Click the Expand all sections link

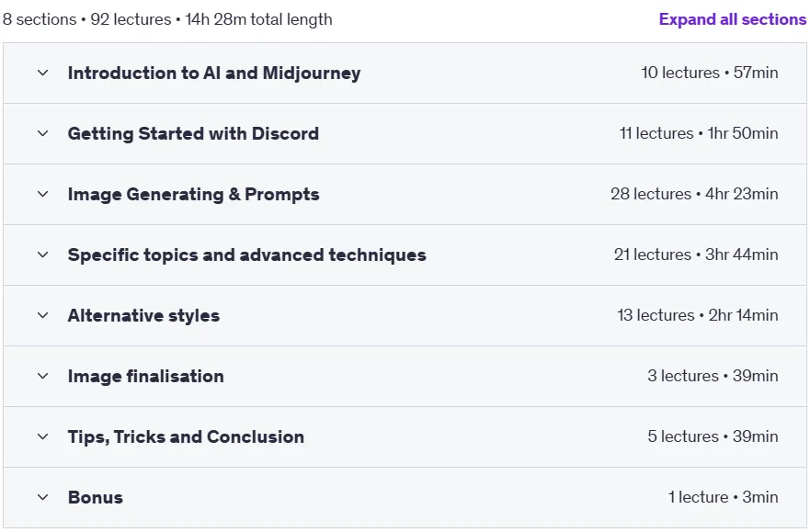pos(733,19)
